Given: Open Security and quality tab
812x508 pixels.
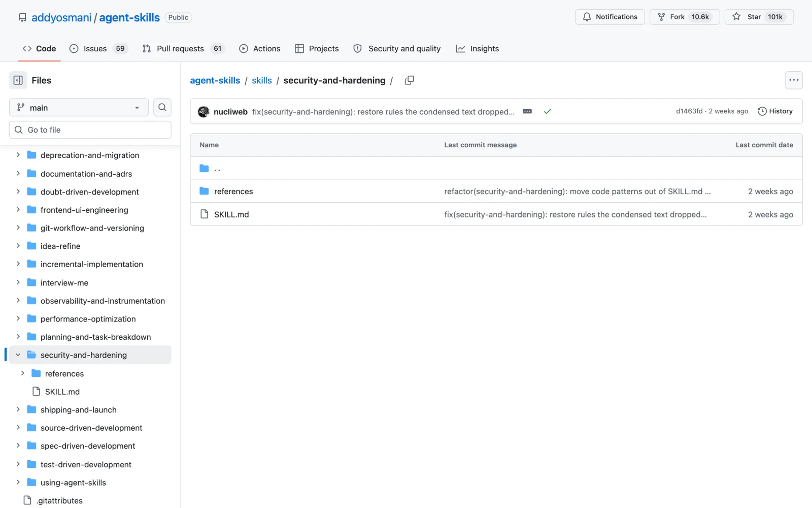Looking at the screenshot, I should click(397, 49).
